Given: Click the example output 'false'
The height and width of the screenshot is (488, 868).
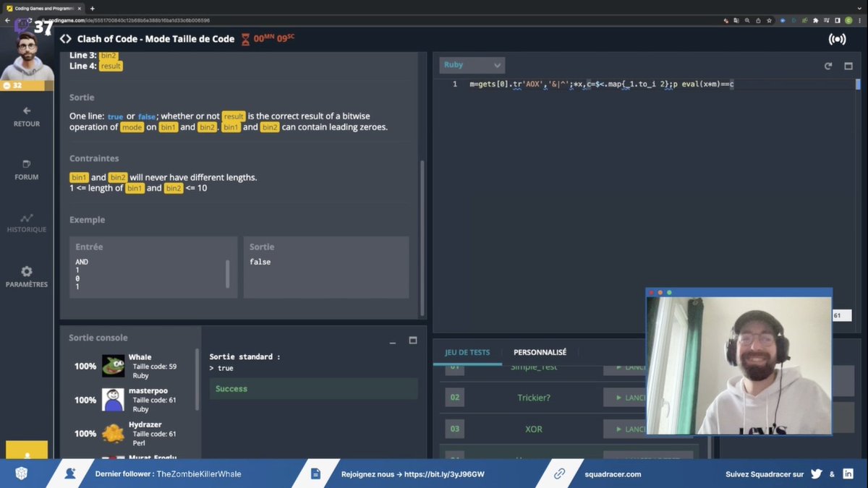Looking at the screenshot, I should click(260, 262).
